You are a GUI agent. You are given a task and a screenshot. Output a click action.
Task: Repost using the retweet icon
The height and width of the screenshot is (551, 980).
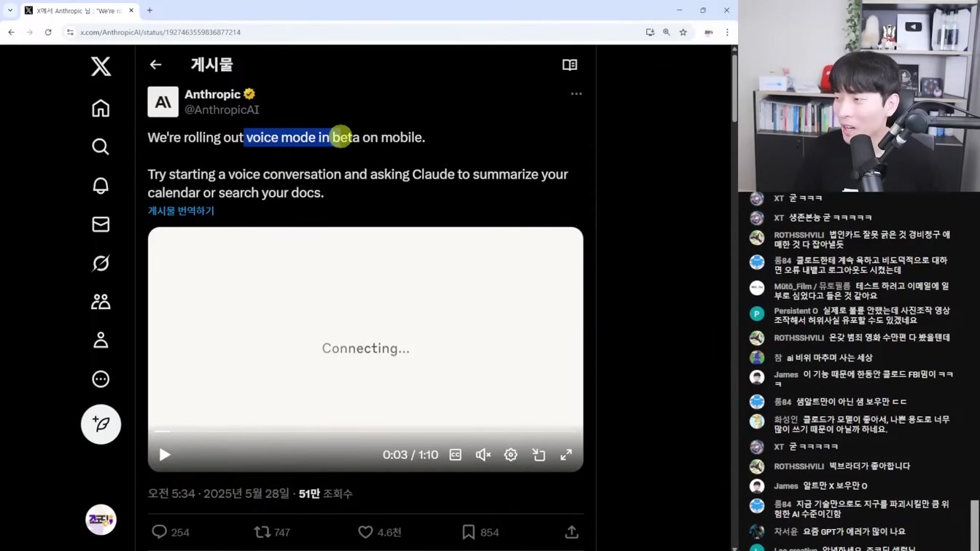(x=262, y=532)
